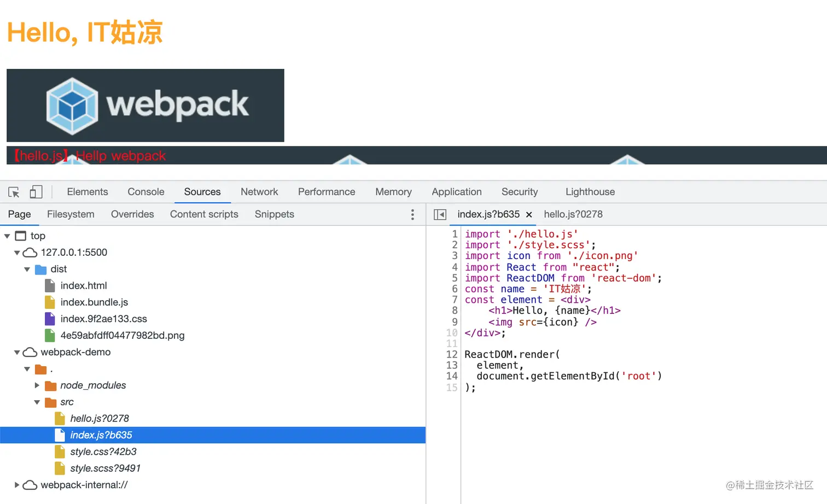
Task: Switch to the Console tab
Action: [x=146, y=192]
